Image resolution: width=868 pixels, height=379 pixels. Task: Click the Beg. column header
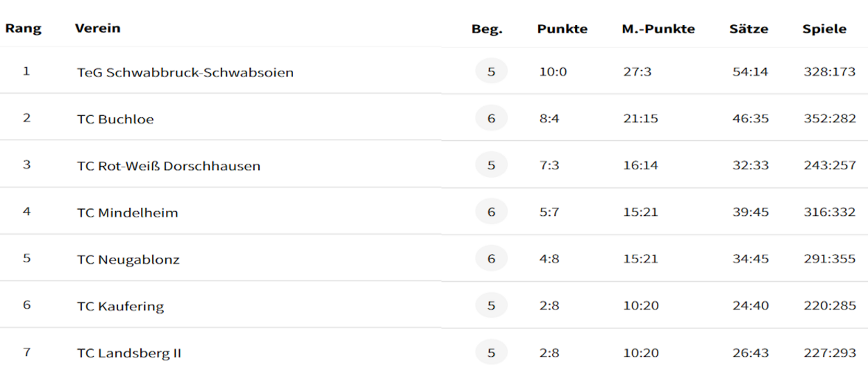click(x=487, y=29)
